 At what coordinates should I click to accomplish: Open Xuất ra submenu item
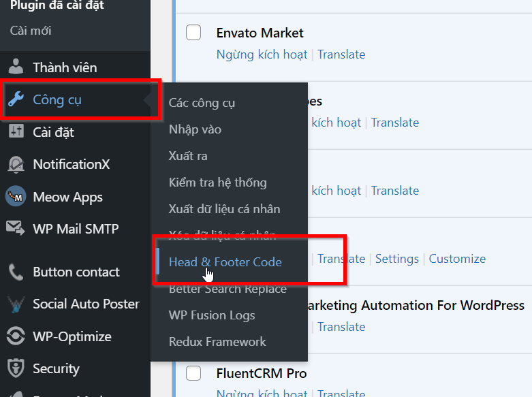(188, 156)
